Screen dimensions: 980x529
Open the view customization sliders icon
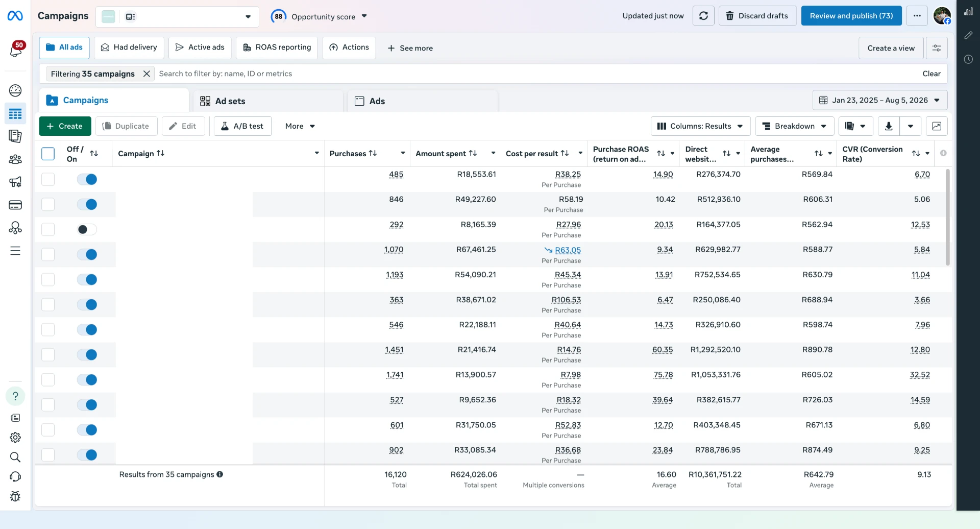[937, 48]
